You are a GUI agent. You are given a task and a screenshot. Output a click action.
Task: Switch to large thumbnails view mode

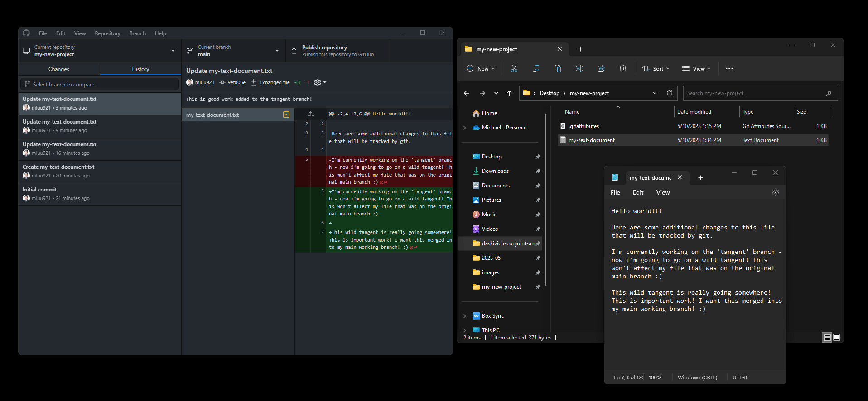[836, 337]
